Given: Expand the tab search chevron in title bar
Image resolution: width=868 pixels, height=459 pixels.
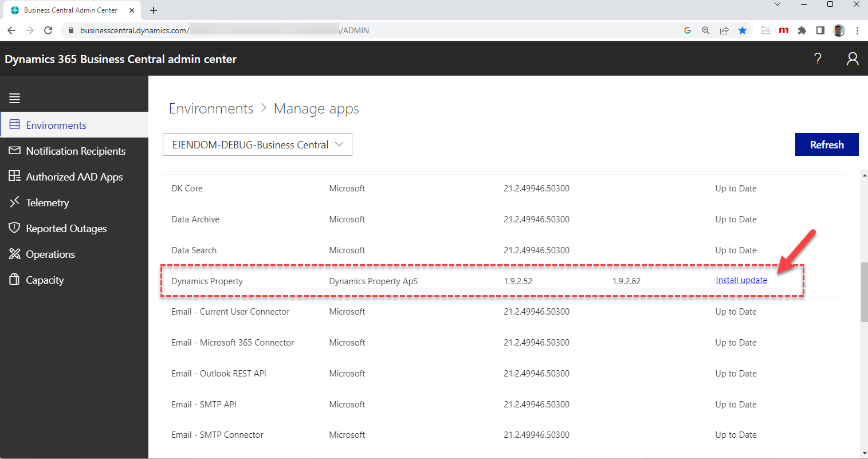Looking at the screenshot, I should (777, 5).
